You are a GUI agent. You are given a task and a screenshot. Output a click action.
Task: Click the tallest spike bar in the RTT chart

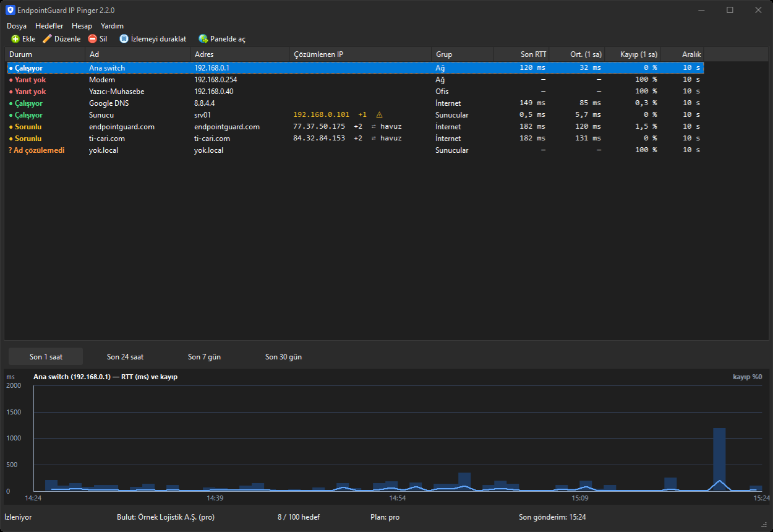[719, 460]
